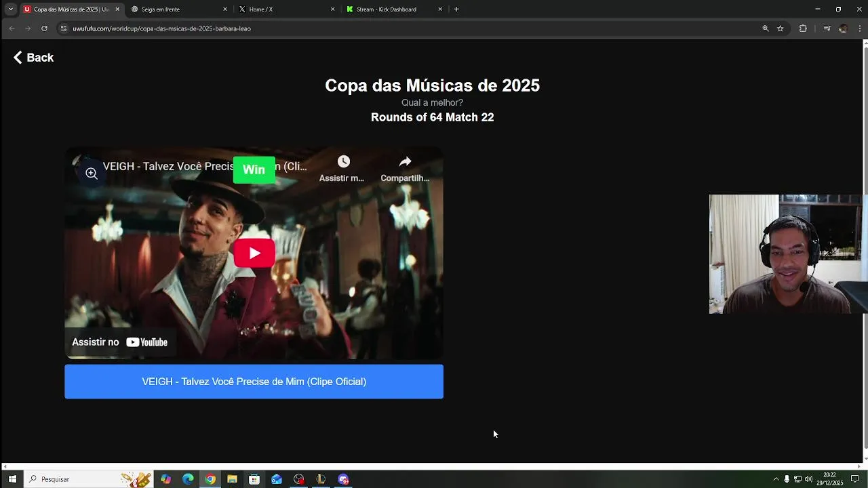
Task: Close the Copa das Músicas tab
Action: tap(117, 9)
